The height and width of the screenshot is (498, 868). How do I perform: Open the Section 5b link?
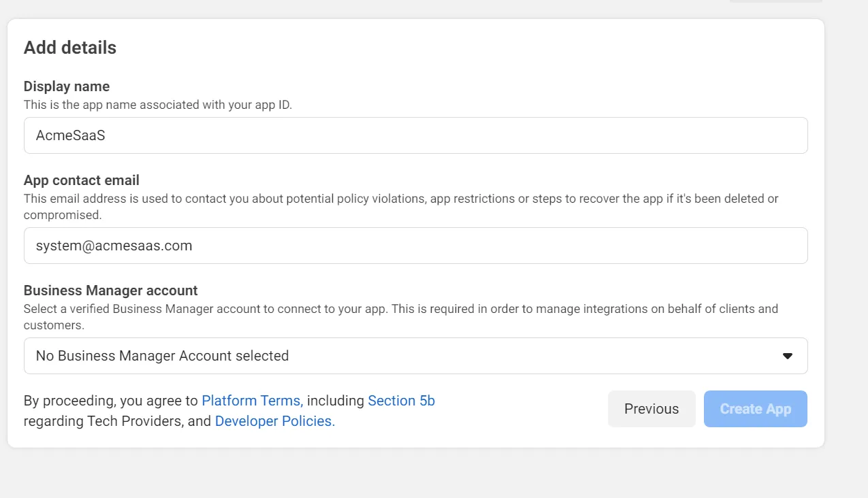point(401,401)
